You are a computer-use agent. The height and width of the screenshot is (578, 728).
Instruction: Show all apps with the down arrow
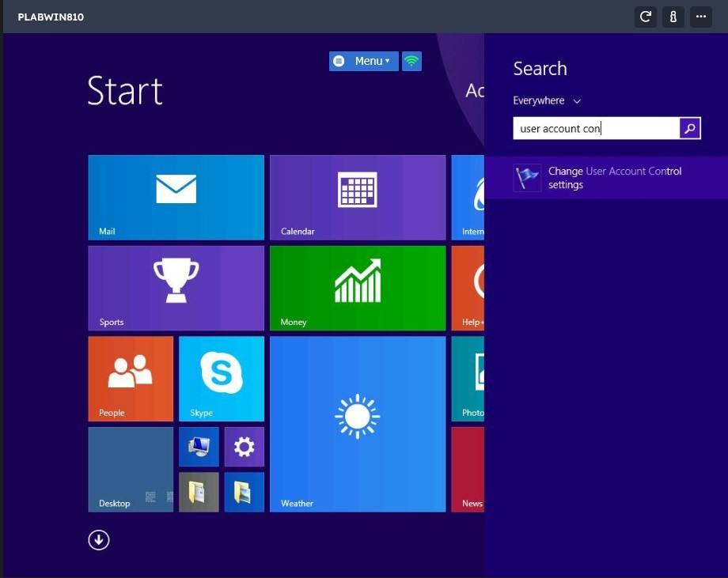point(99,540)
